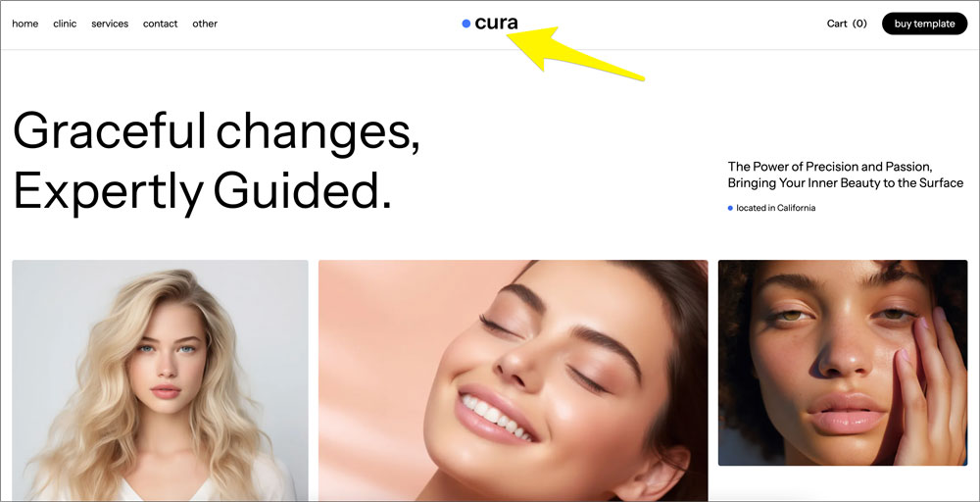Click the blue dot beside the cura logo
Image resolution: width=980 pixels, height=502 pixels.
pos(465,24)
